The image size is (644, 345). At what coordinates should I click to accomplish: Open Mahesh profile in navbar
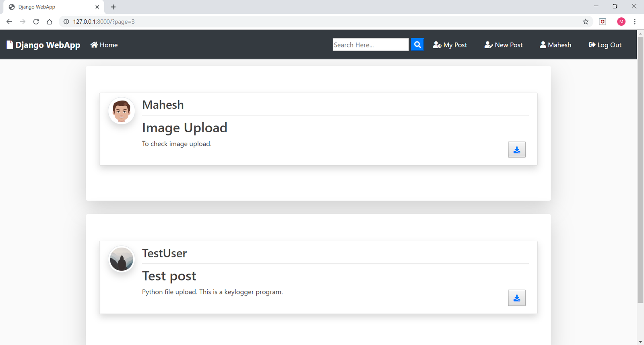pyautogui.click(x=555, y=45)
